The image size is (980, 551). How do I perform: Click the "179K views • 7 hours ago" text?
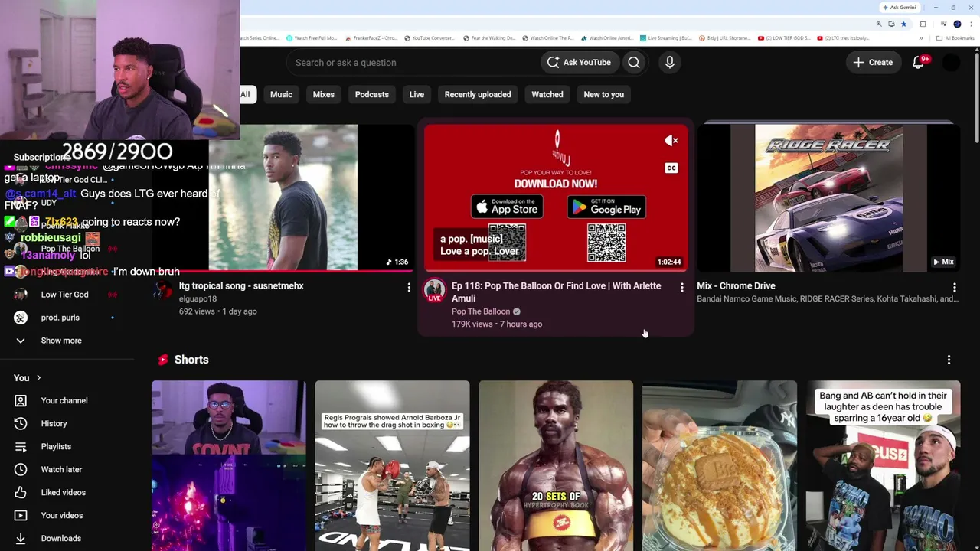coord(497,324)
